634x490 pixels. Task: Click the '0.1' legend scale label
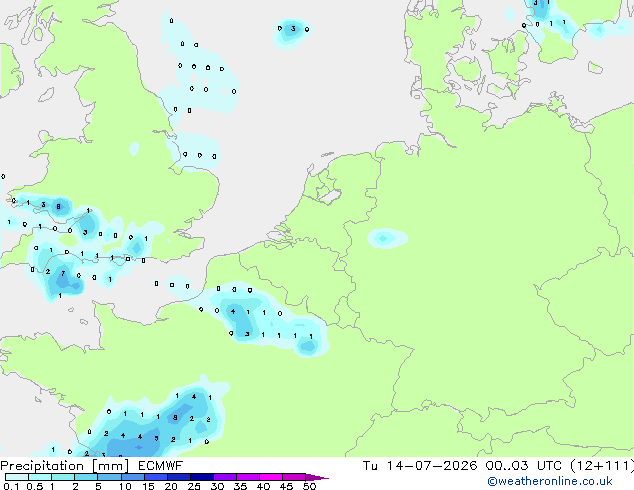coord(11,486)
